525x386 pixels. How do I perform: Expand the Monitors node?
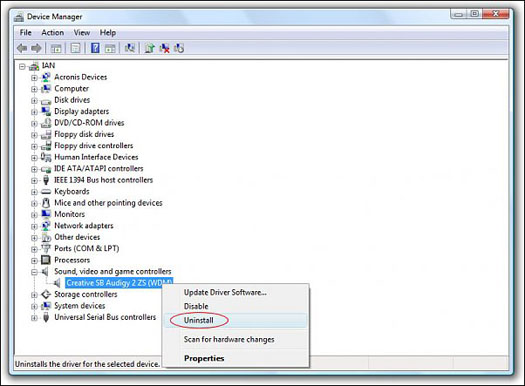34,215
